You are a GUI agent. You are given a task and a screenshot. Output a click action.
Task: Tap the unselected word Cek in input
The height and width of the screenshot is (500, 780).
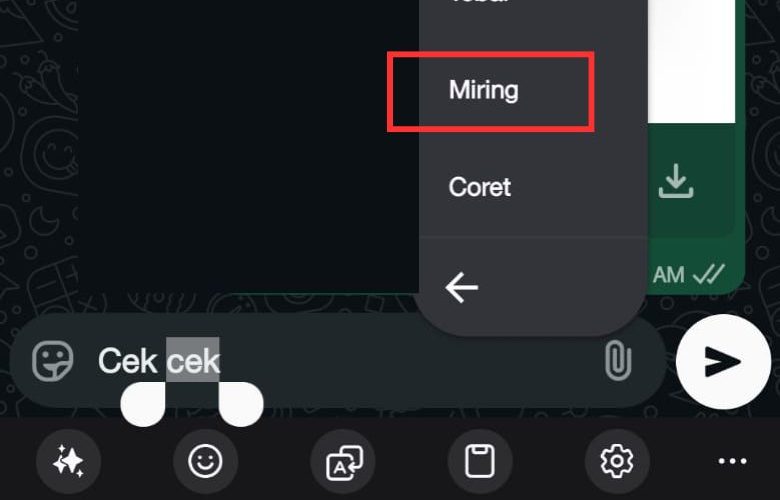click(128, 361)
